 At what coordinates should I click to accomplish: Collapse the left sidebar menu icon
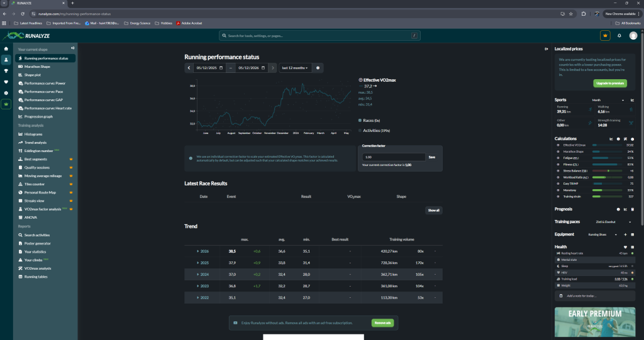click(73, 48)
